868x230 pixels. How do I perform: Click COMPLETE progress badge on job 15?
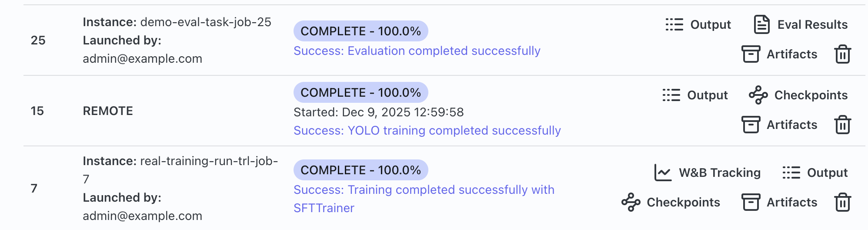pos(361,93)
